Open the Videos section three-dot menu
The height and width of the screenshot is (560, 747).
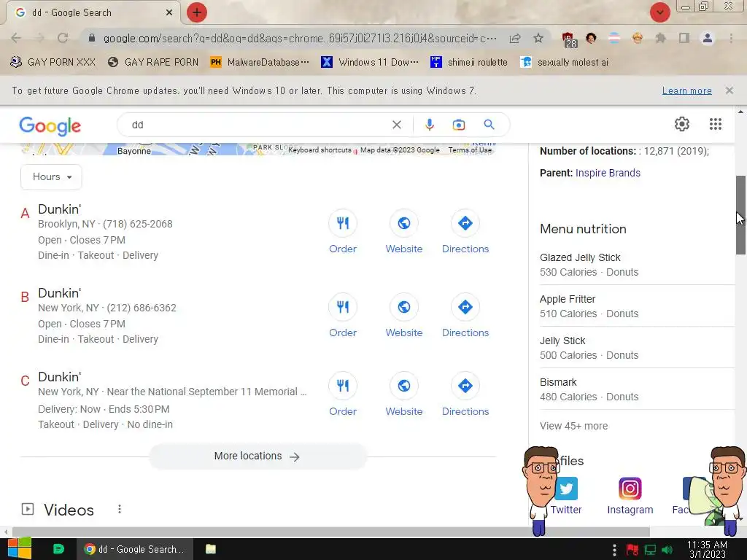coord(120,509)
